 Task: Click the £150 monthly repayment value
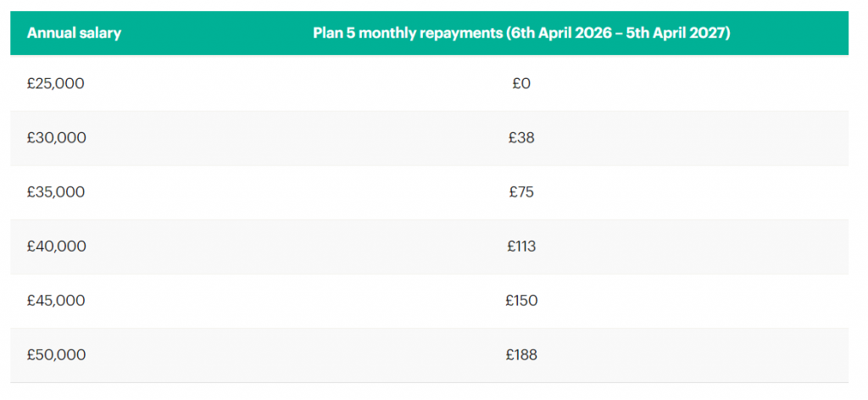[521, 300]
